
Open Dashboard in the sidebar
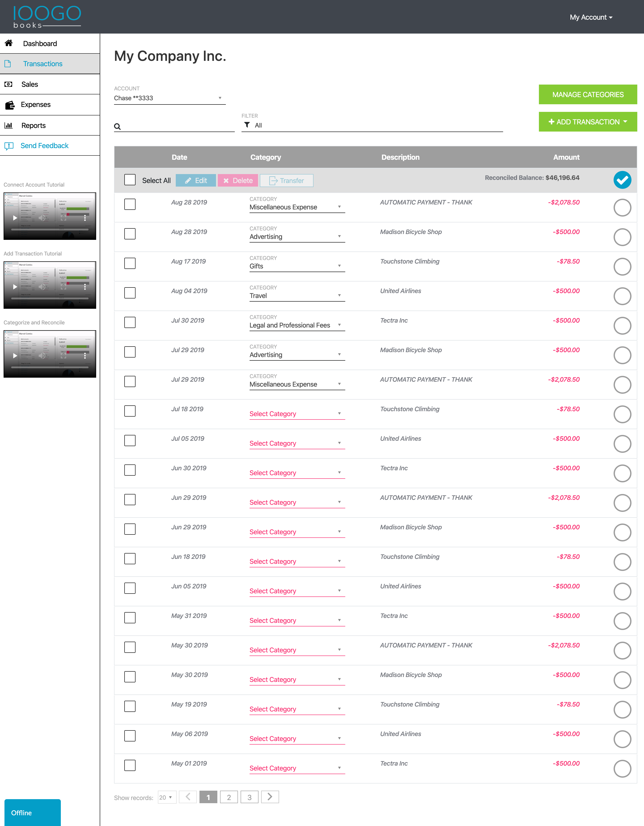click(x=50, y=43)
